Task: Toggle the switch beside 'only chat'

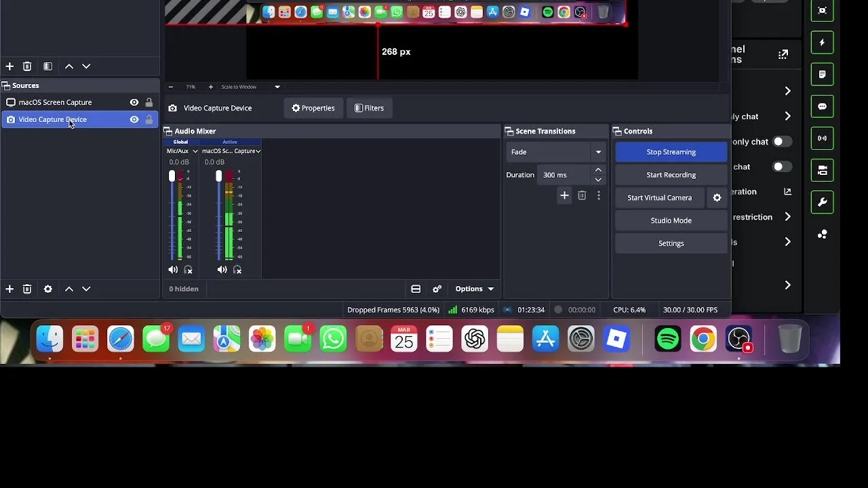Action: pos(782,142)
